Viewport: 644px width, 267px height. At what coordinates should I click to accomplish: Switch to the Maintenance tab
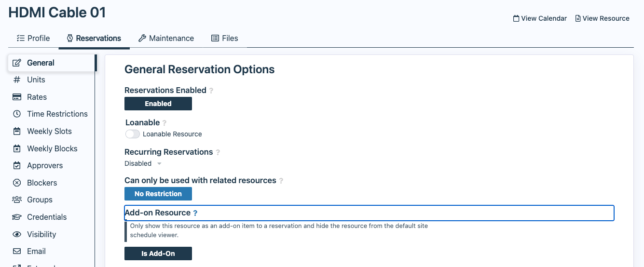tap(166, 38)
